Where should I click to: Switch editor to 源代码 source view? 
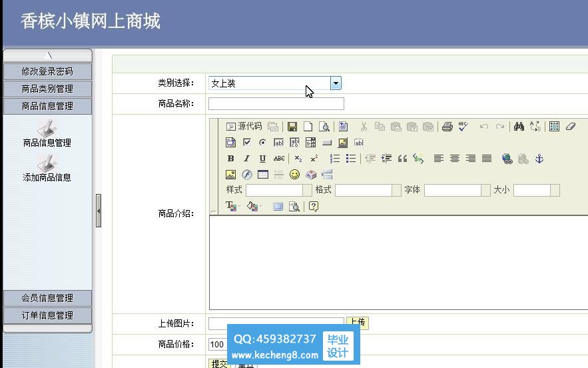244,126
